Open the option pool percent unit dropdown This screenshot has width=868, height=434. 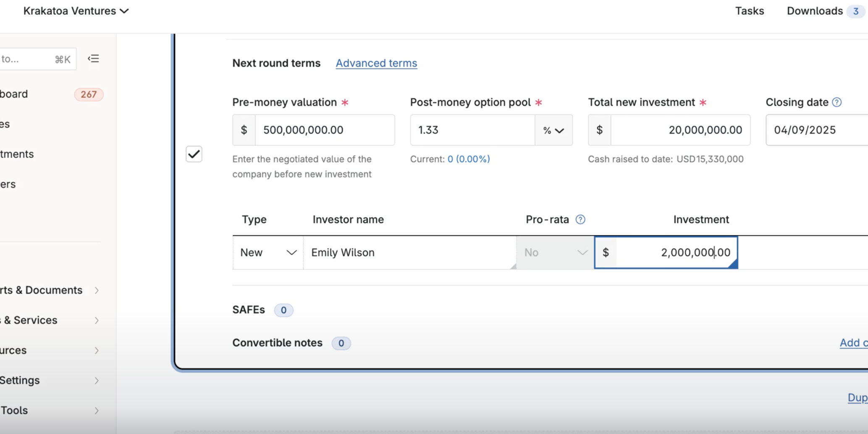point(553,130)
